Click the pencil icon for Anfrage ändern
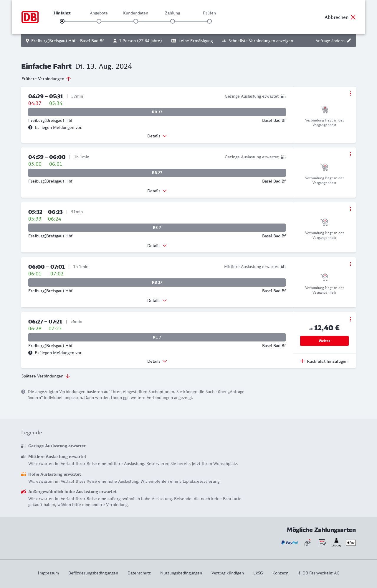 coord(349,41)
